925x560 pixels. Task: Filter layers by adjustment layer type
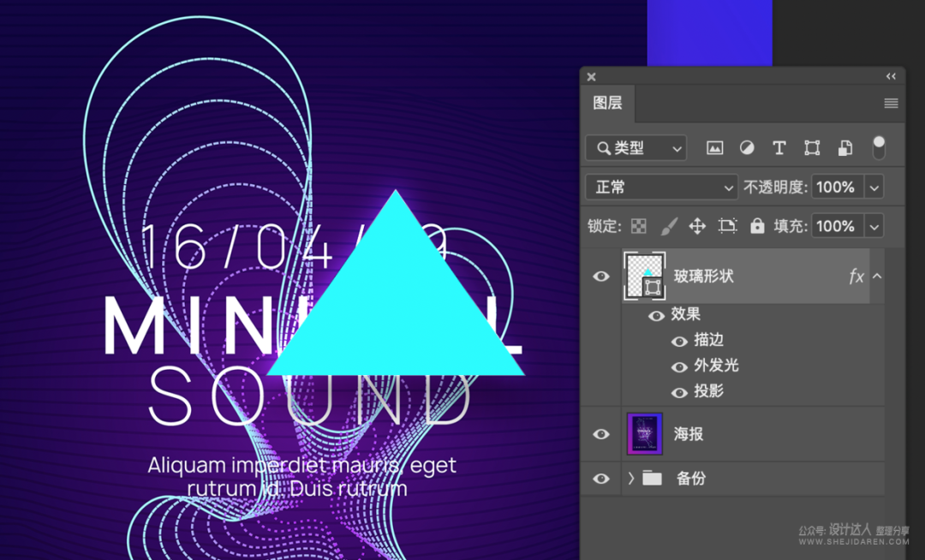click(747, 148)
